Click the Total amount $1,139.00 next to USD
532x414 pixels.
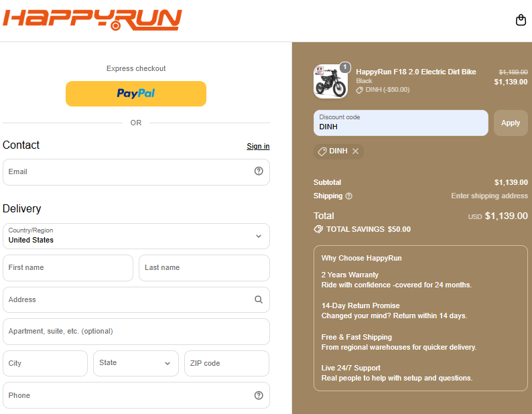[x=507, y=216]
